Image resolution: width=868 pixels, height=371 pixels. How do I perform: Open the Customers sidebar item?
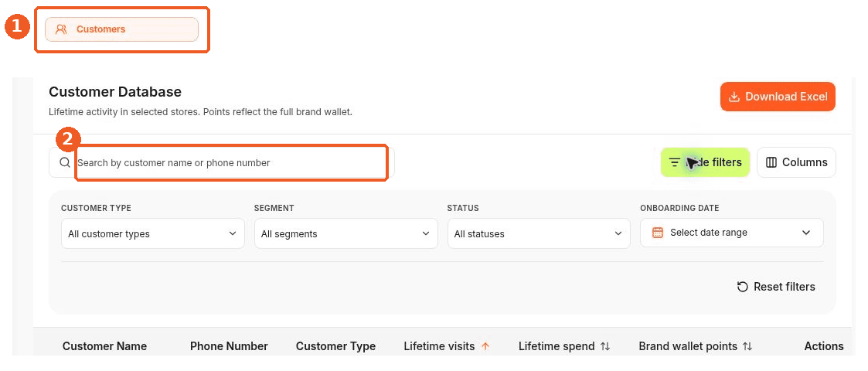121,29
